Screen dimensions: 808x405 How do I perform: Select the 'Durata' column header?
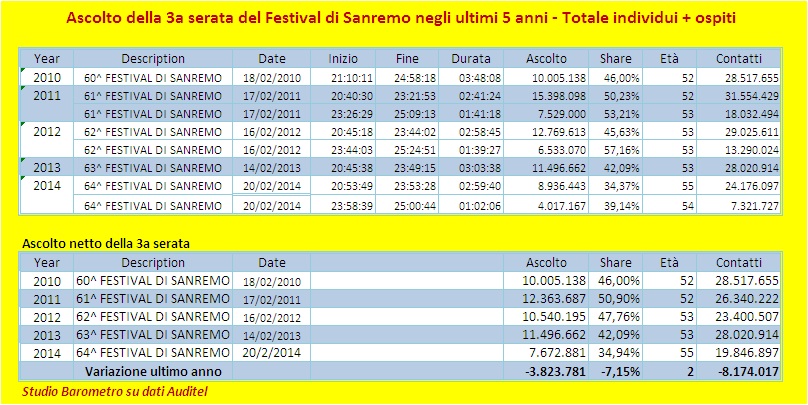[471, 59]
